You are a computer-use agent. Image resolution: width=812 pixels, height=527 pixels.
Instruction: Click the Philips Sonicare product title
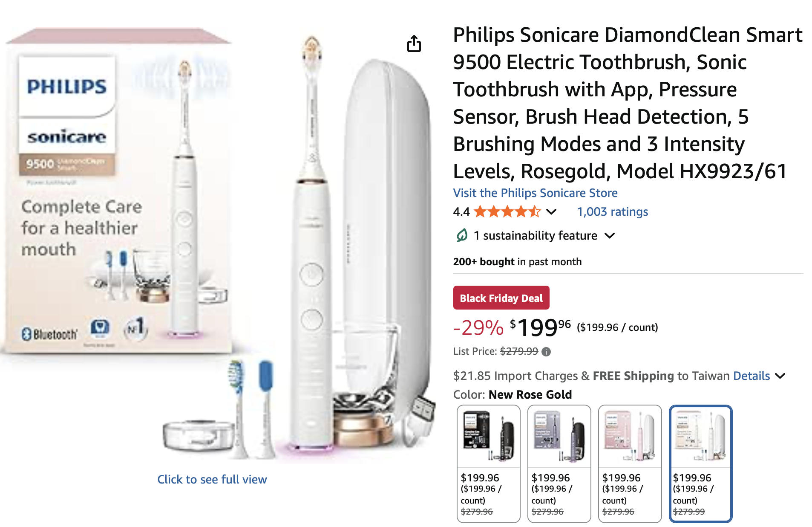pyautogui.click(x=627, y=103)
